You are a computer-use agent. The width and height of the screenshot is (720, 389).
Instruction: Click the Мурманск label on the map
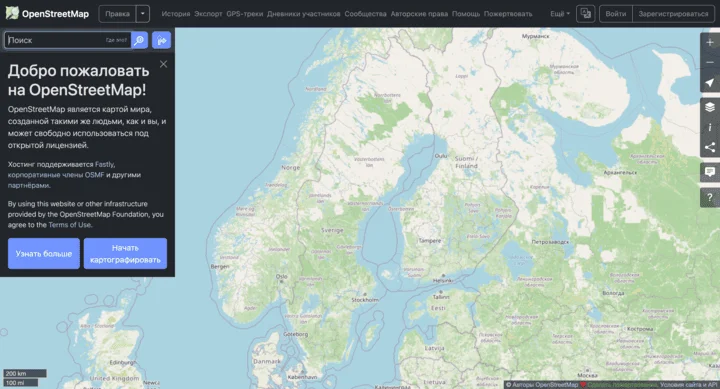pyautogui.click(x=535, y=36)
